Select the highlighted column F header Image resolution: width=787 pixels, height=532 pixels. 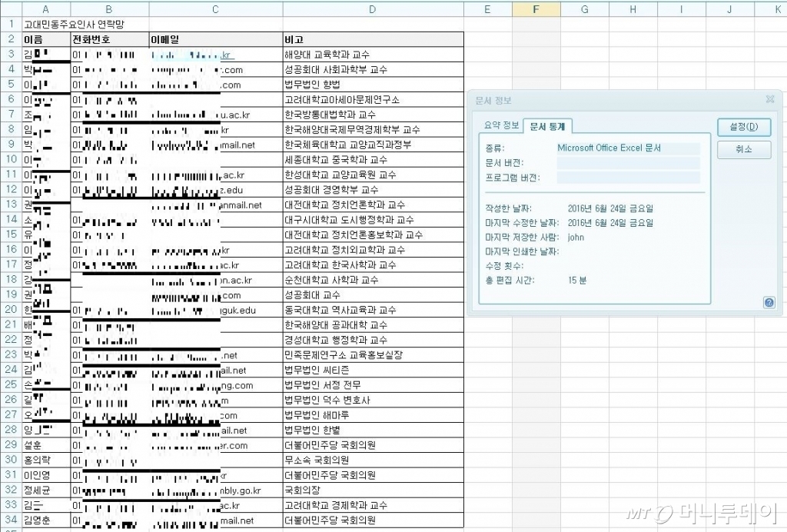click(x=536, y=9)
